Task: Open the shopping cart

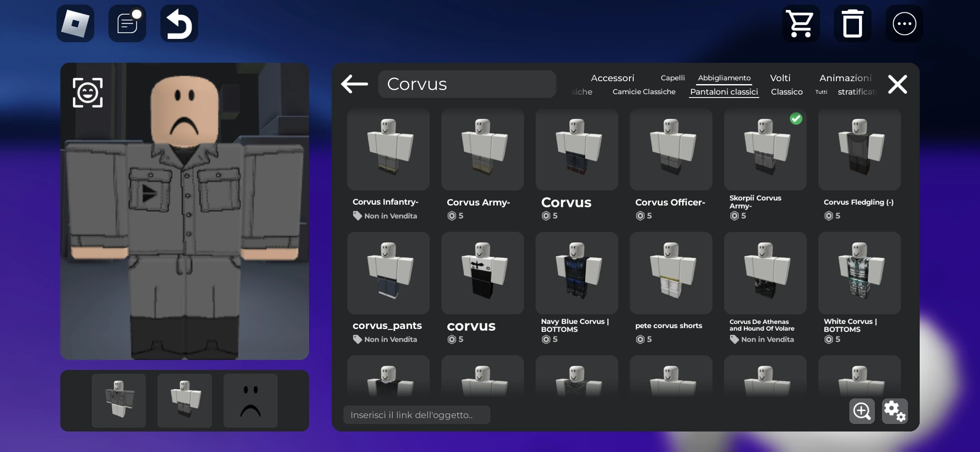Action: tap(800, 23)
